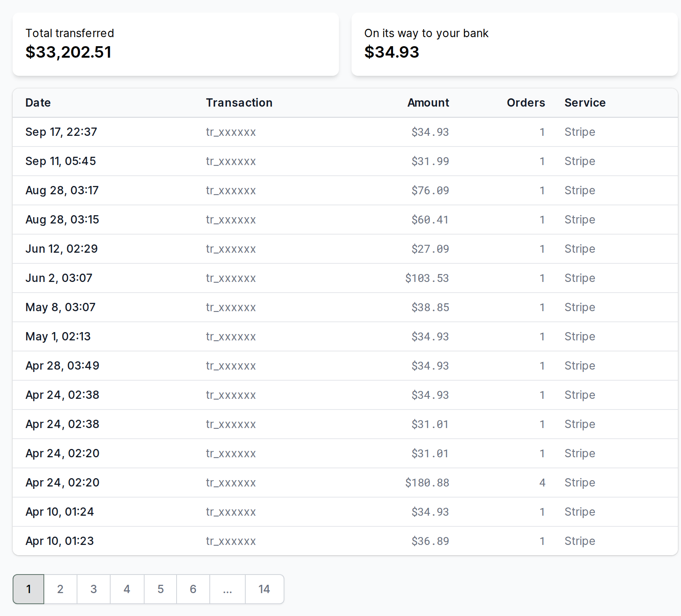681x616 pixels.
Task: Click current page 1 button
Action: [x=28, y=589]
